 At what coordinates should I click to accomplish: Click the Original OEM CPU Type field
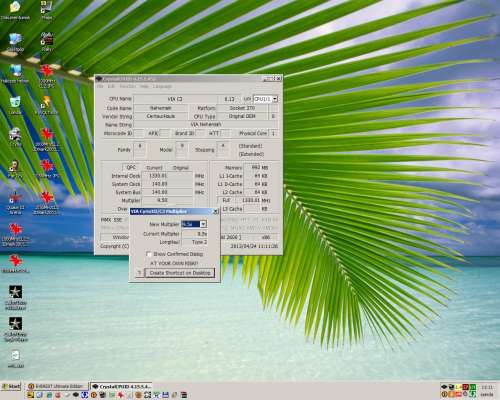click(x=242, y=116)
